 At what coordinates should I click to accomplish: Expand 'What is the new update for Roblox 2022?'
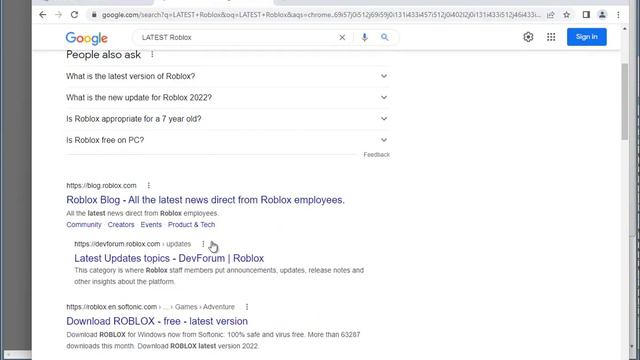[227, 98]
